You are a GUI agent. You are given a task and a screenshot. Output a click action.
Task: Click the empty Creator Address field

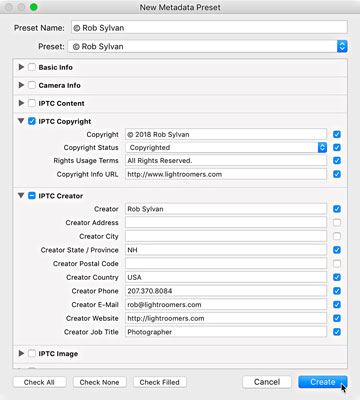[x=226, y=223]
